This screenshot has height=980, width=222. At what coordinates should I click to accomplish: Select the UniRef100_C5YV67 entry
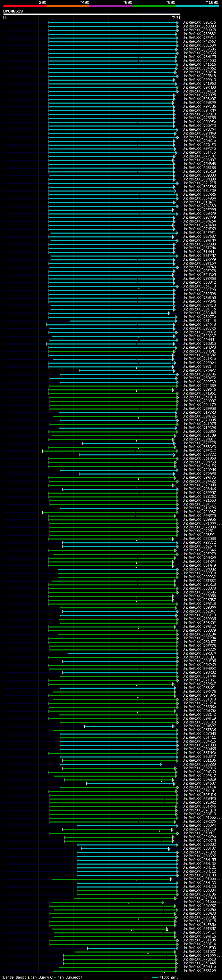click(199, 906)
